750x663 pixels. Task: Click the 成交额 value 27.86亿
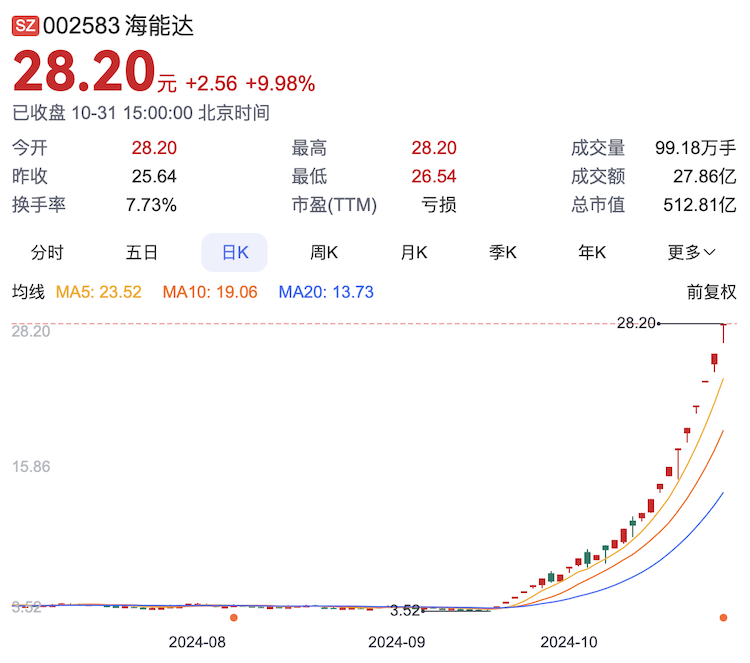[x=705, y=177]
